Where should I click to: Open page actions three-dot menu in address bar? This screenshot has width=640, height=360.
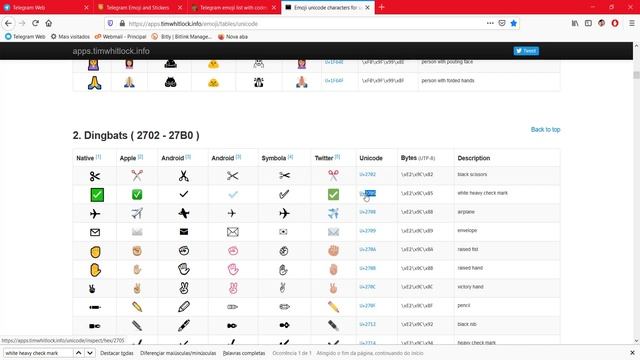click(490, 23)
